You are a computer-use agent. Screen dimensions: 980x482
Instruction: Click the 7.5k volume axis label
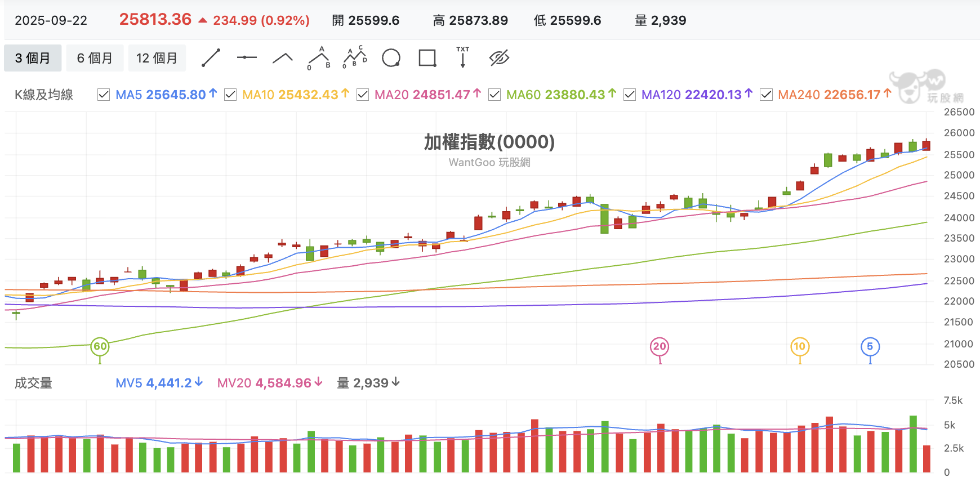[953, 400]
